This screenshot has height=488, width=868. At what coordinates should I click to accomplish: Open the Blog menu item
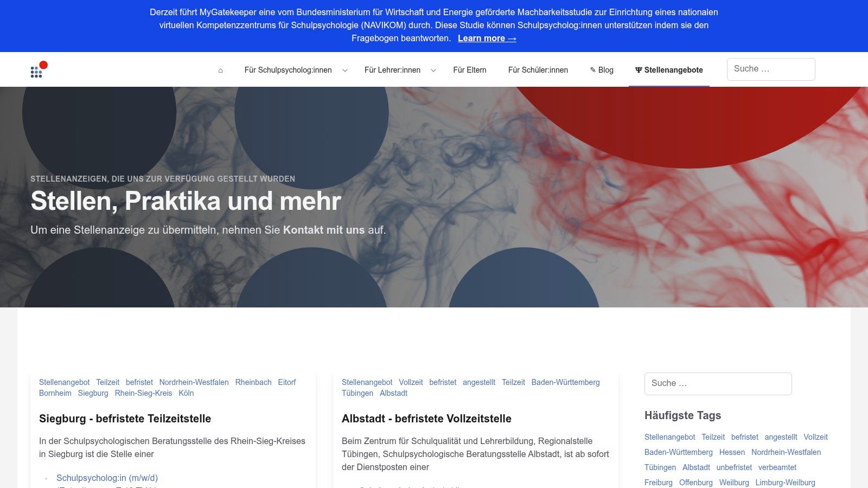pos(602,70)
